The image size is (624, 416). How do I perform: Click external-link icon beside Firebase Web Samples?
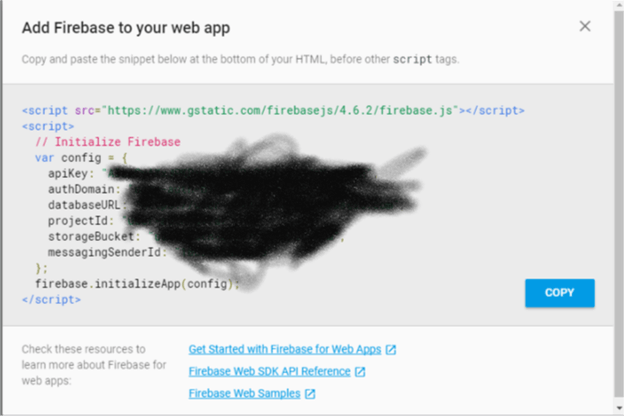tap(310, 394)
